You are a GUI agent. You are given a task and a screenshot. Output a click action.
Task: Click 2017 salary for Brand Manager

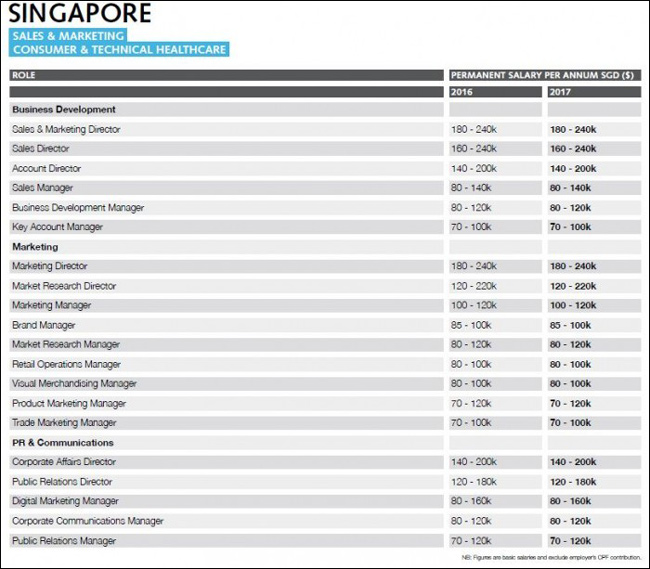(x=570, y=325)
